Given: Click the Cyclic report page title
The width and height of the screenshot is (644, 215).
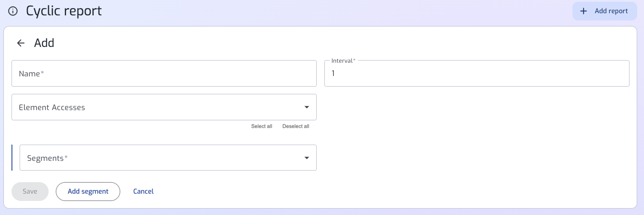Looking at the screenshot, I should coord(64,11).
